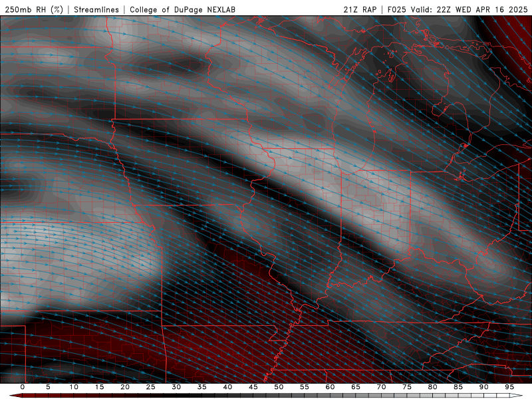Click "Valid: 22Z WED APR 16 2025" text
The height and width of the screenshot is (399, 532).
[469, 9]
